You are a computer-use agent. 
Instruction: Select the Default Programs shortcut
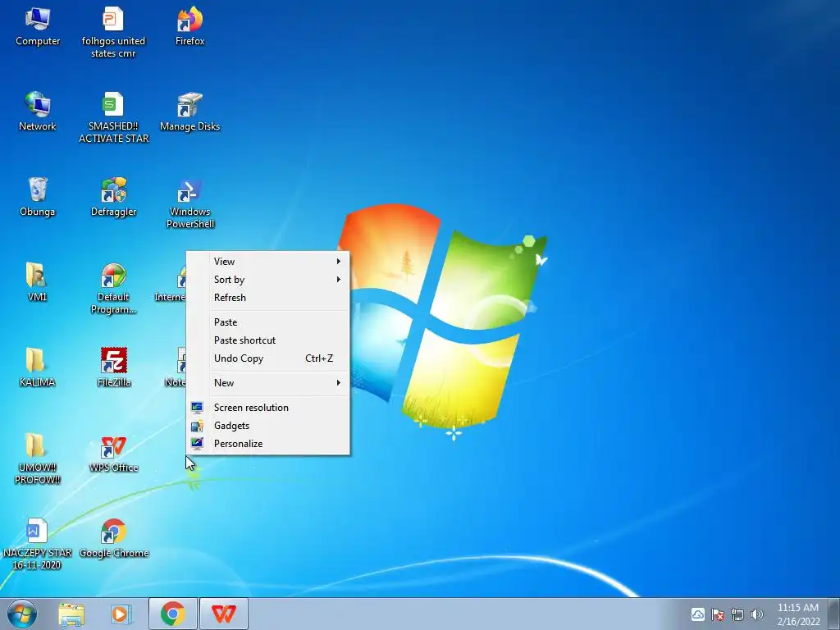(113, 288)
